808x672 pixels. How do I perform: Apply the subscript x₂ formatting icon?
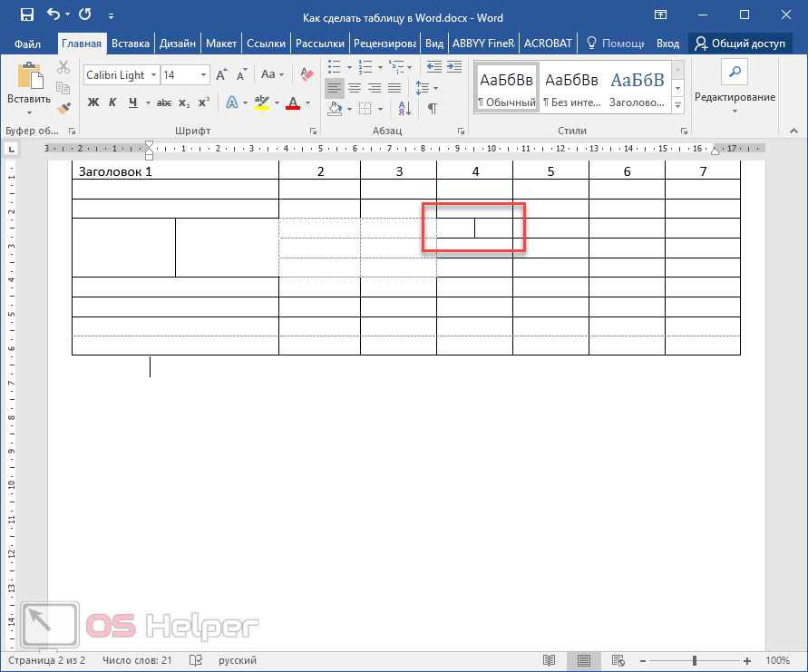click(x=184, y=102)
